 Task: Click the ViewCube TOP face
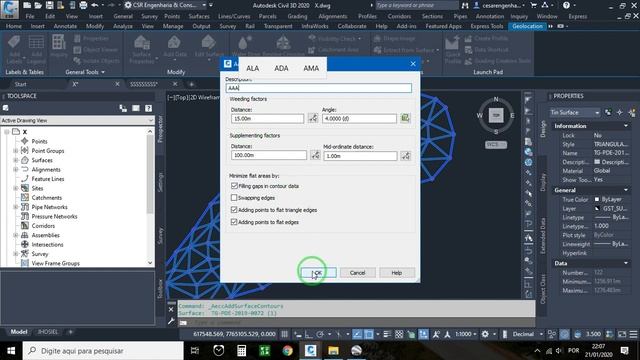(x=496, y=116)
